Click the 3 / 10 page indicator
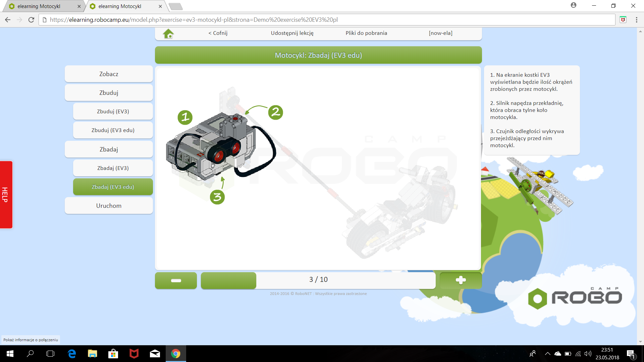The height and width of the screenshot is (362, 644). point(318,280)
